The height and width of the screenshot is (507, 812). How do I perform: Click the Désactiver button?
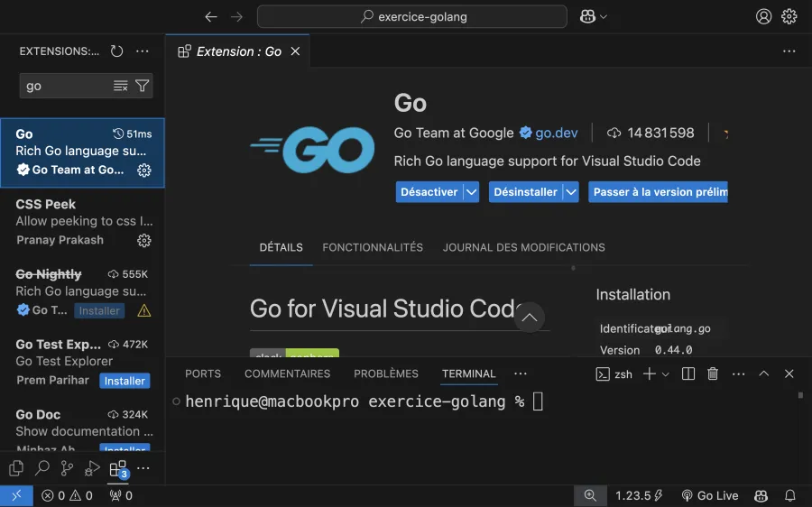coord(429,192)
